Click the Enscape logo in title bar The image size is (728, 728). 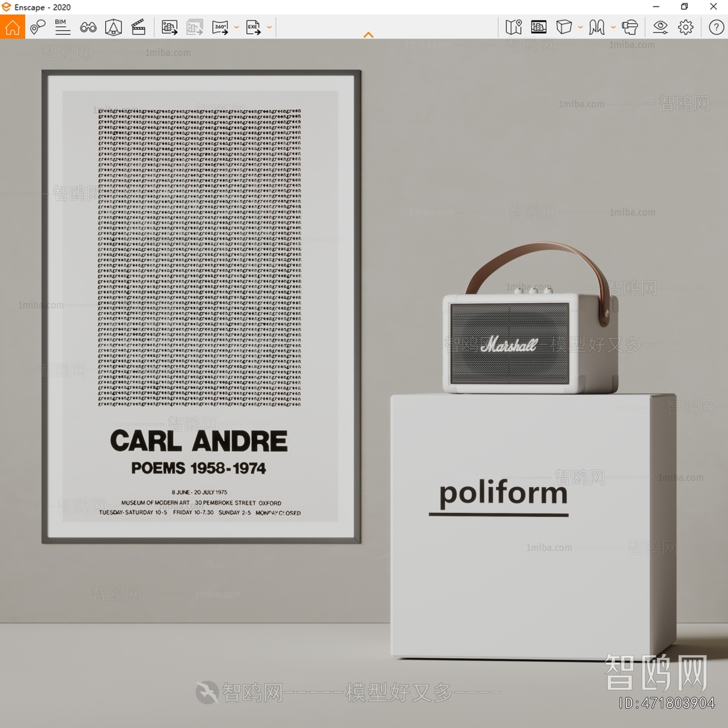(6, 7)
